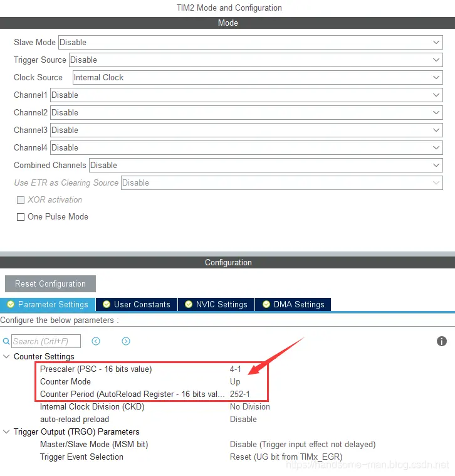The height and width of the screenshot is (476, 455).
Task: Click the search magnifier icon
Action: click(6, 341)
